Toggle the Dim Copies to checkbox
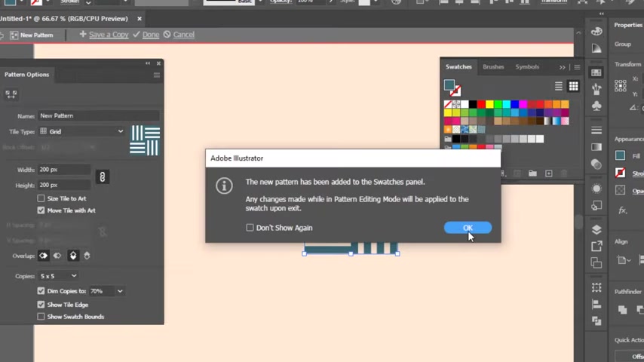The image size is (644, 362). 41,291
